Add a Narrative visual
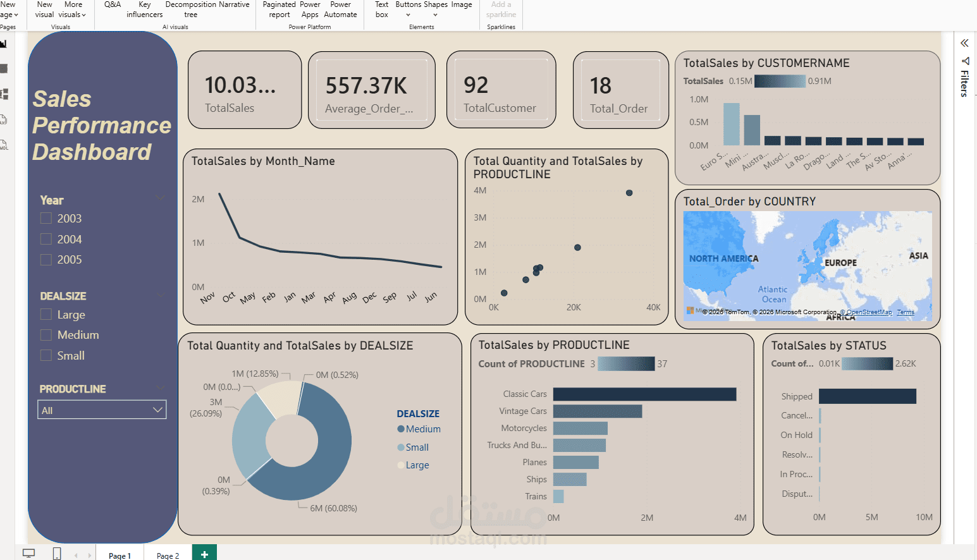977x560 pixels. tap(234, 5)
